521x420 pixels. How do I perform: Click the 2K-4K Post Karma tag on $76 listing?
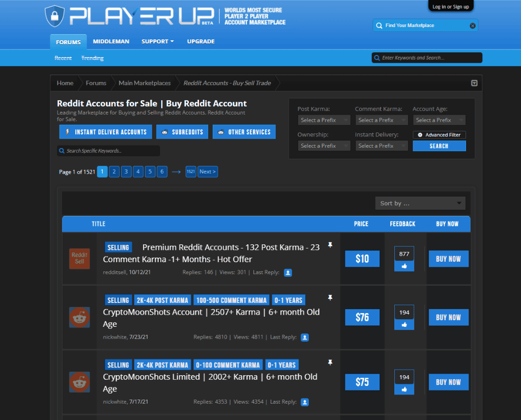162,300
